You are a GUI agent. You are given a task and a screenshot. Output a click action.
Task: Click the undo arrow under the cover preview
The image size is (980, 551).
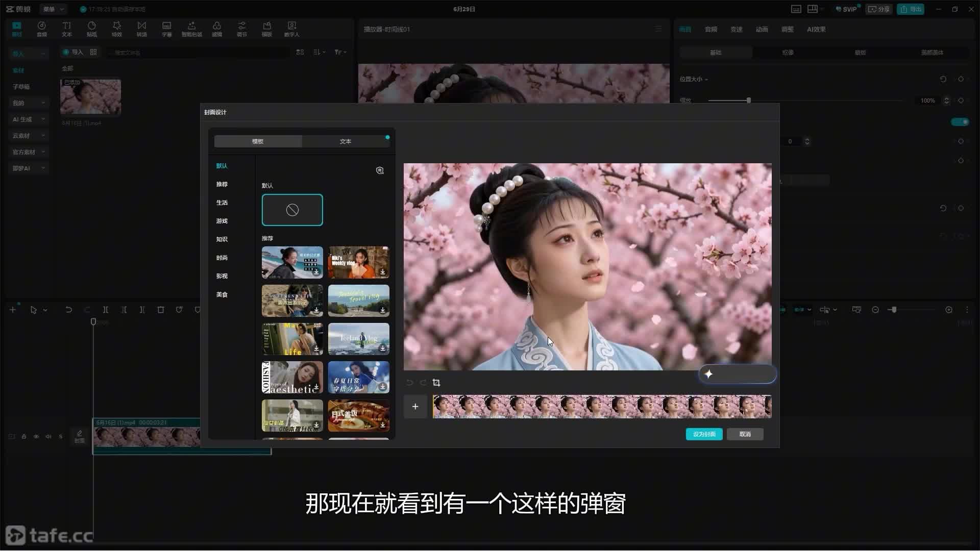409,383
